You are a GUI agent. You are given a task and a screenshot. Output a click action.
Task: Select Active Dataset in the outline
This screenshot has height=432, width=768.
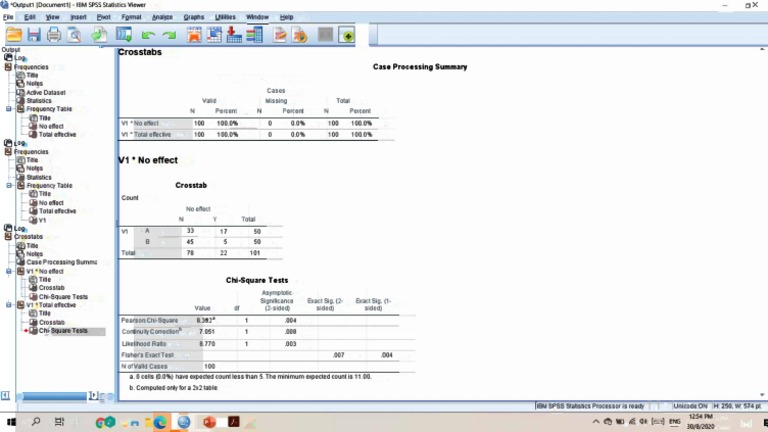click(x=46, y=92)
